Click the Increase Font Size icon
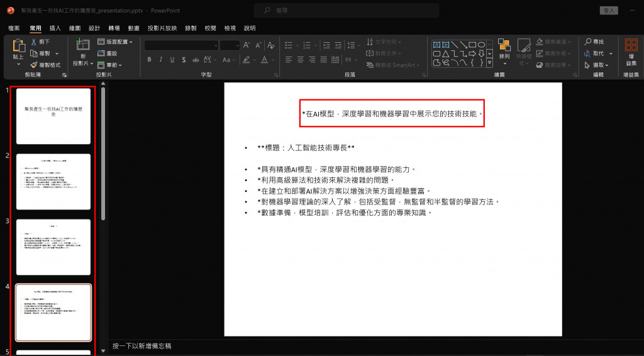The image size is (644, 356). (247, 45)
